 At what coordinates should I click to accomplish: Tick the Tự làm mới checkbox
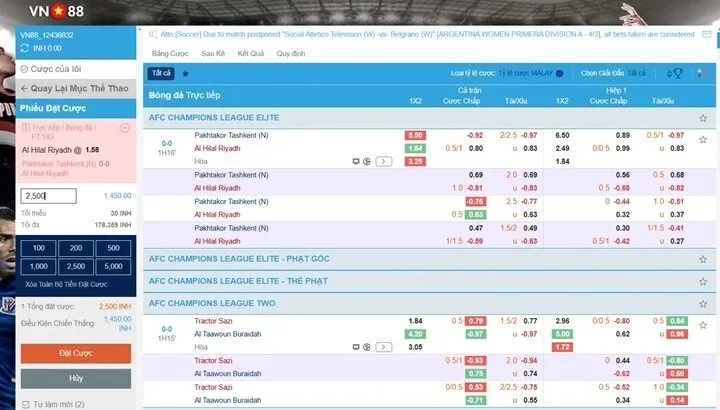pos(24,405)
